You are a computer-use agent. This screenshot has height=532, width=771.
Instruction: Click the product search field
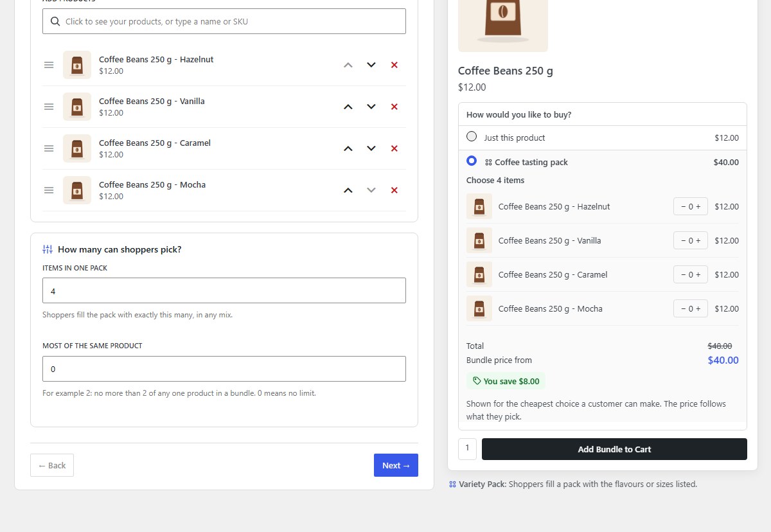224,21
